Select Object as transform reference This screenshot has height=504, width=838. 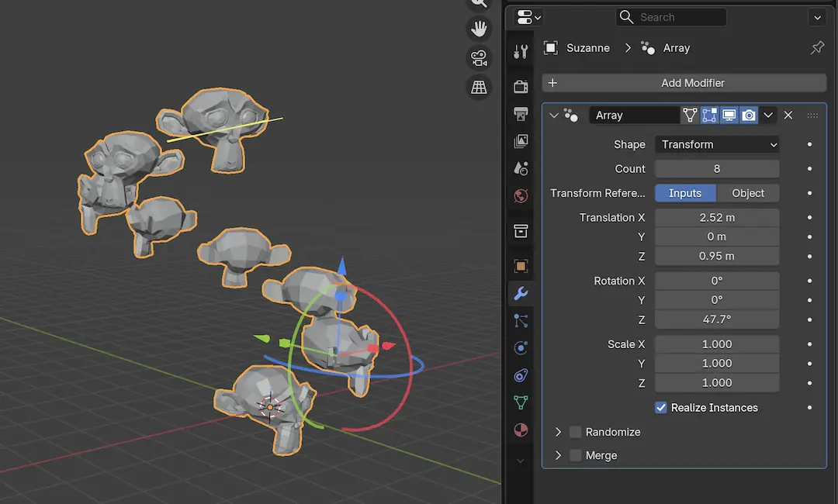click(x=748, y=194)
